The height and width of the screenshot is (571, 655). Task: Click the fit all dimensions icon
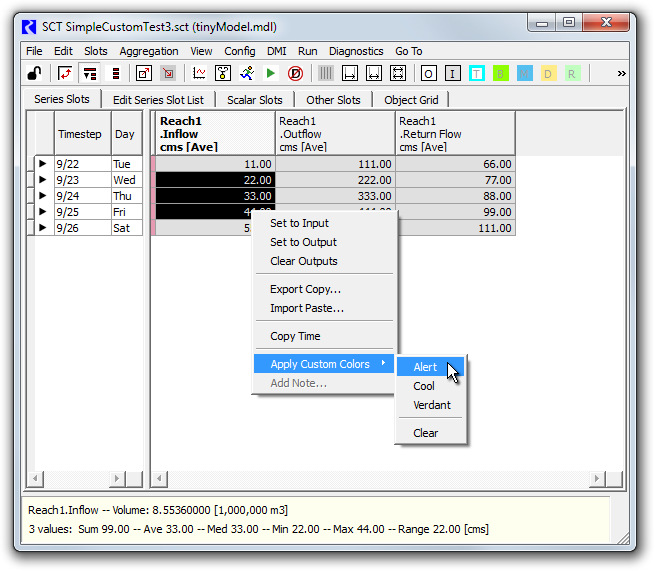pos(398,74)
